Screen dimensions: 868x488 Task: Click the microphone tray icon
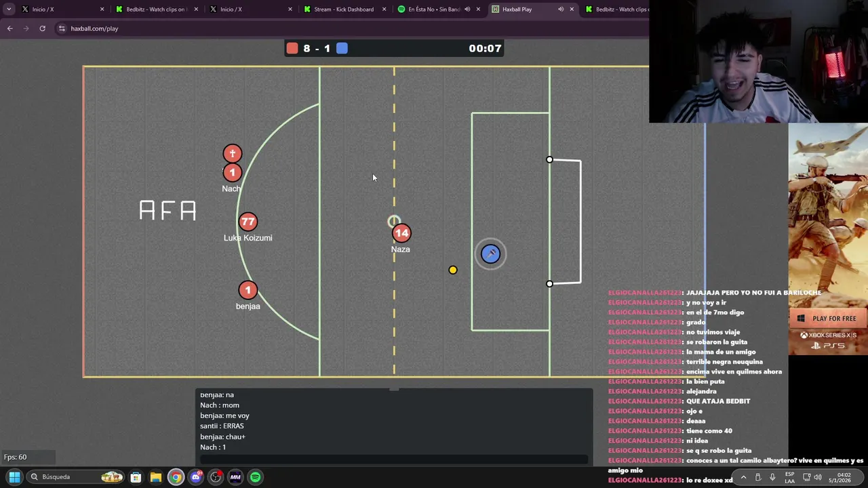click(772, 477)
